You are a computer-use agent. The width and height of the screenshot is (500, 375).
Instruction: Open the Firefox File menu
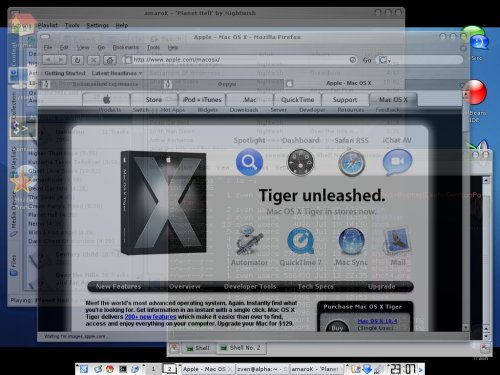(x=48, y=48)
